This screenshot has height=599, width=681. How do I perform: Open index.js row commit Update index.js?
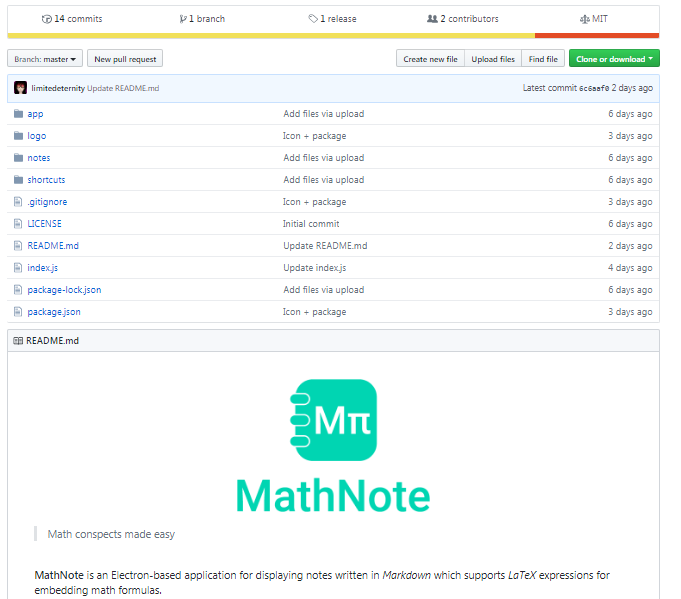point(315,268)
